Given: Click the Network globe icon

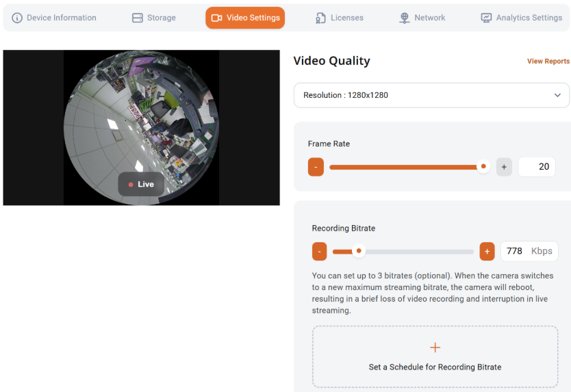Looking at the screenshot, I should 405,18.
